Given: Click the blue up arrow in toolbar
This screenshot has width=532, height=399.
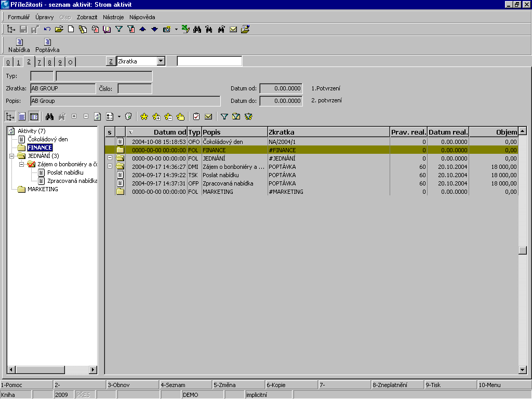Looking at the screenshot, I should pos(143,30).
